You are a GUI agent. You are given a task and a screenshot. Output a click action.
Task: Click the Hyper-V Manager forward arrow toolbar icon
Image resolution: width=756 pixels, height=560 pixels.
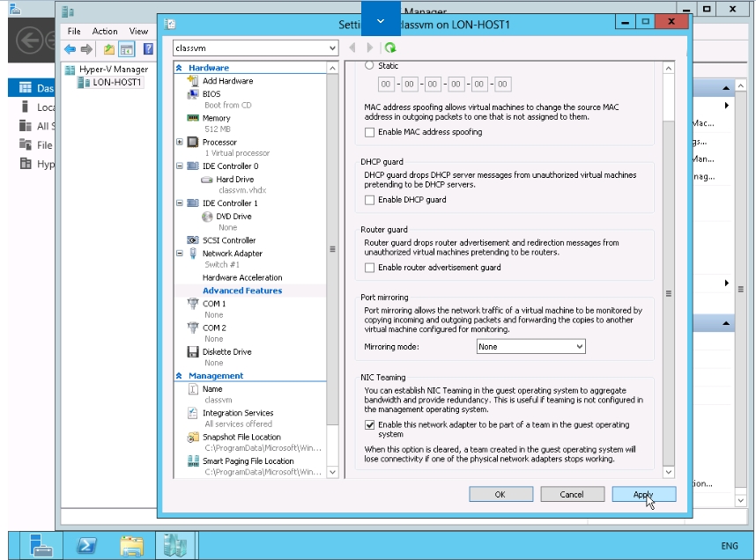pos(86,49)
